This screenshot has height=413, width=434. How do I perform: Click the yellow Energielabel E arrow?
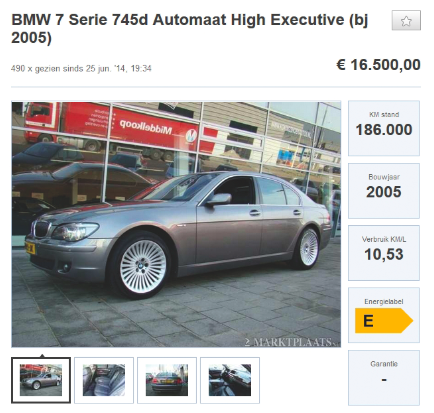tap(384, 321)
